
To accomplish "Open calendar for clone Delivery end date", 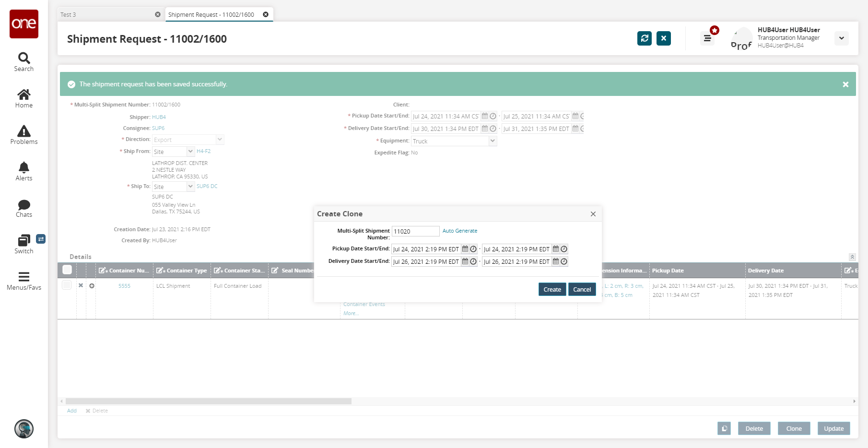I will [x=555, y=261].
